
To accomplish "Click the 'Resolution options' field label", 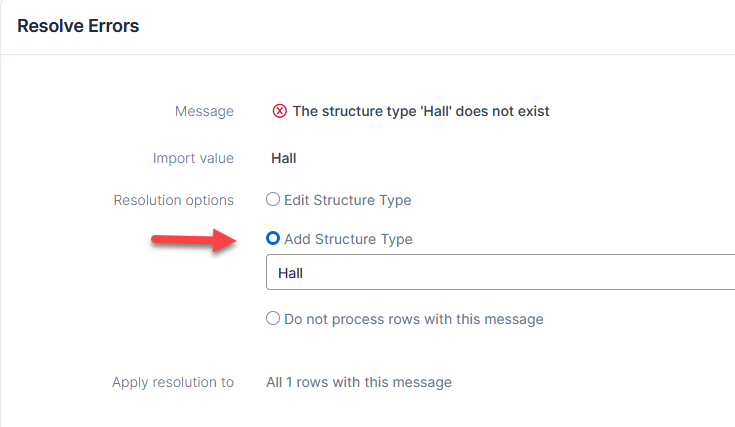I will coord(173,200).
